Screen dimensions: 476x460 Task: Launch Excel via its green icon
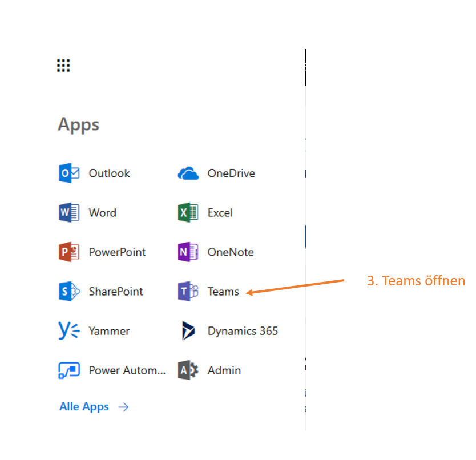(x=188, y=212)
